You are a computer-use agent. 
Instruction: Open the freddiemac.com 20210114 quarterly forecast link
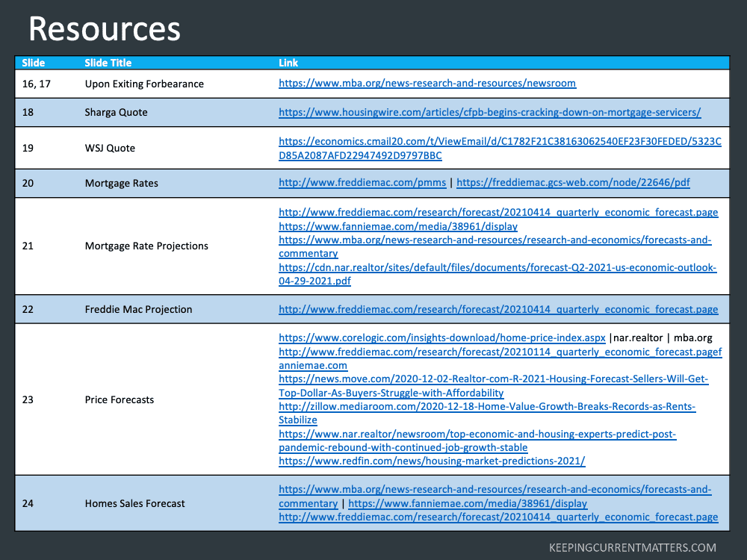(x=500, y=358)
